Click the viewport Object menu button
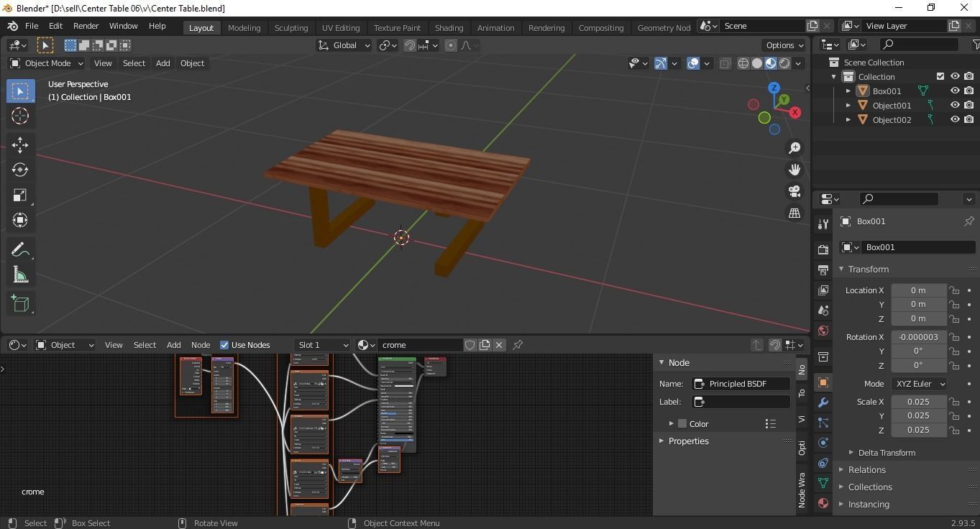 [x=192, y=63]
